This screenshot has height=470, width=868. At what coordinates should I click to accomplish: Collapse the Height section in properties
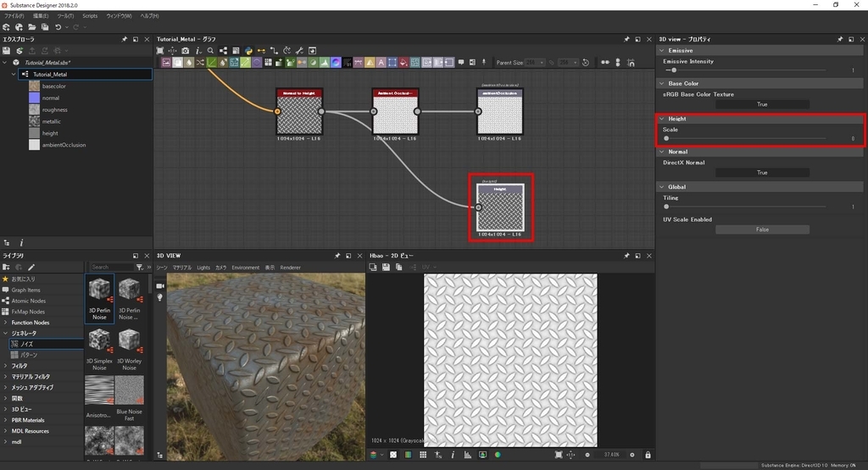[662, 119]
